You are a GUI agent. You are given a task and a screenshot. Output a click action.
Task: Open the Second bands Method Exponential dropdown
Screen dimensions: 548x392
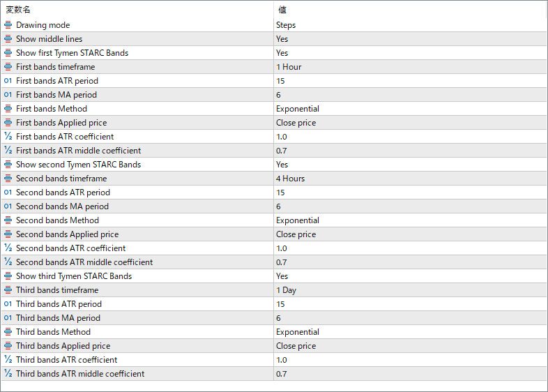tap(298, 220)
